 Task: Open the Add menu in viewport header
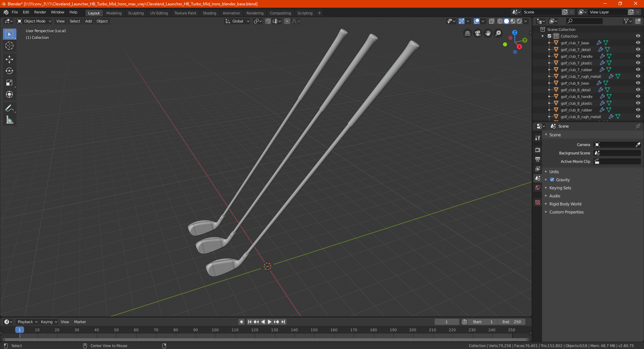coord(89,21)
